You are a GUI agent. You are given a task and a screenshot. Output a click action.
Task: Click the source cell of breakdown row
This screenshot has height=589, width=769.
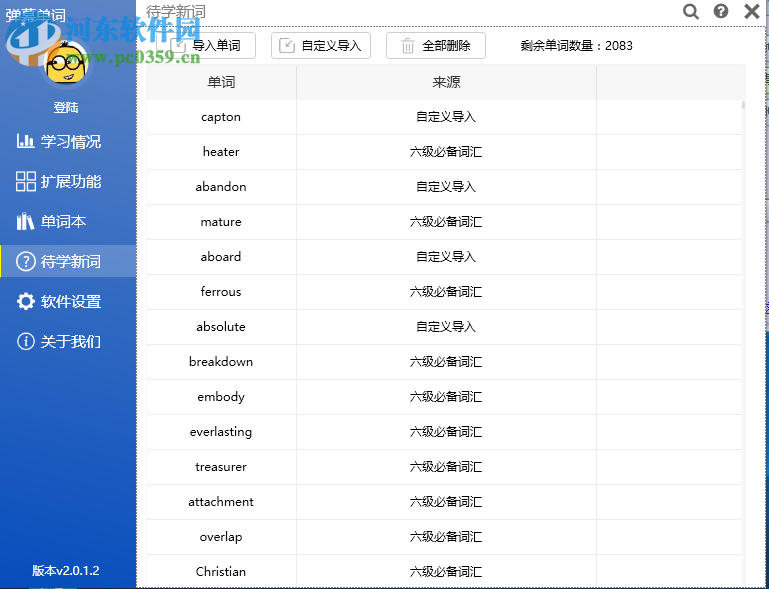[446, 361]
